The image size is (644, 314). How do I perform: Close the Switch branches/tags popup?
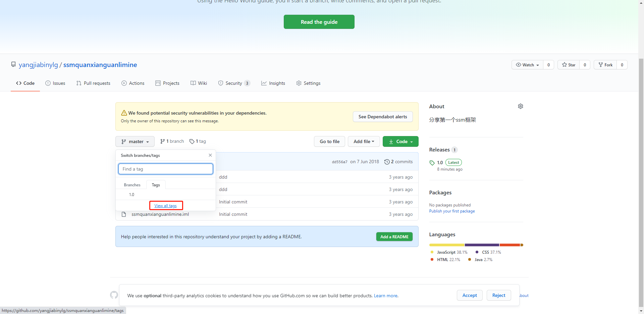click(210, 155)
